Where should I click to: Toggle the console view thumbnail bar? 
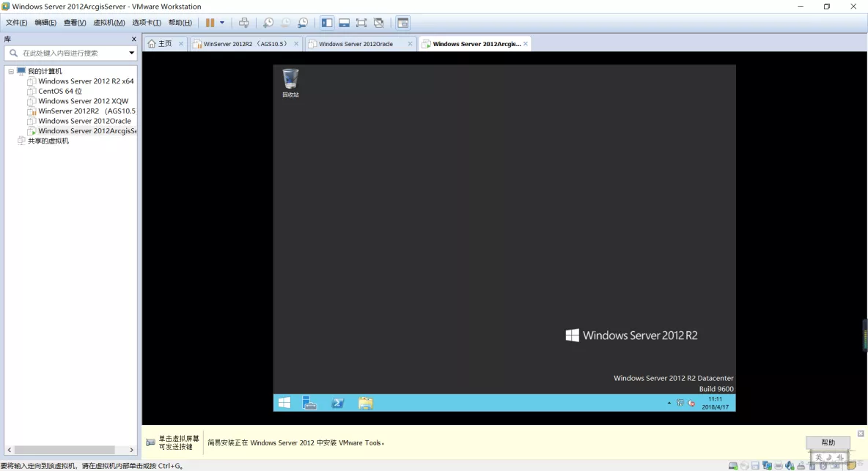pyautogui.click(x=343, y=22)
